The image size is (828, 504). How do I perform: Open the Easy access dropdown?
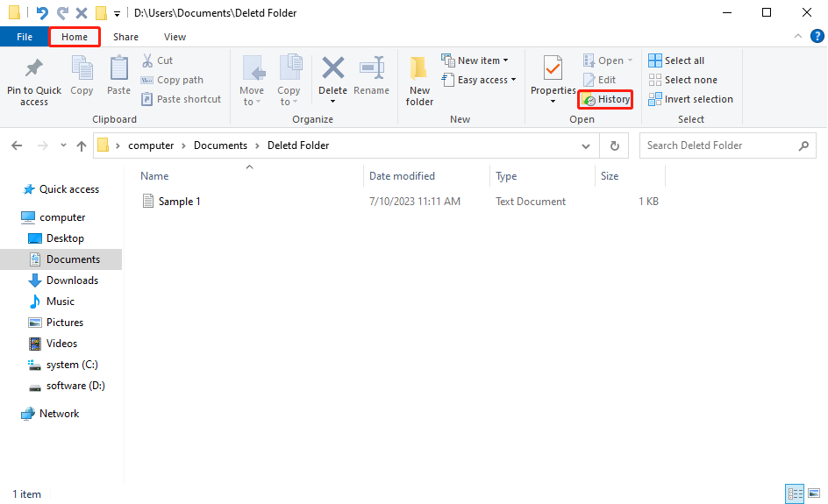[x=513, y=81]
